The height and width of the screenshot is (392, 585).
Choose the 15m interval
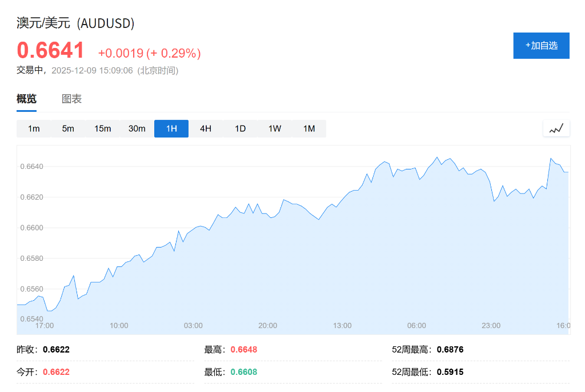click(x=103, y=128)
